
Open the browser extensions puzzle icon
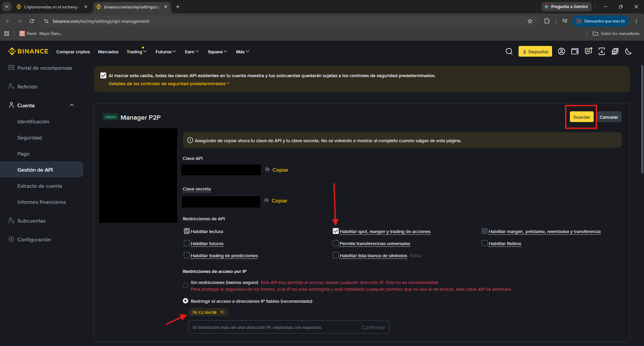point(547,21)
